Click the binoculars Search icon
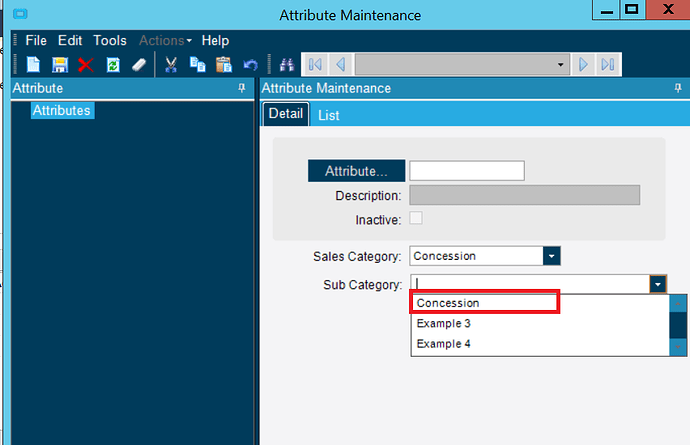Image resolution: width=690 pixels, height=445 pixels. pyautogui.click(x=287, y=65)
